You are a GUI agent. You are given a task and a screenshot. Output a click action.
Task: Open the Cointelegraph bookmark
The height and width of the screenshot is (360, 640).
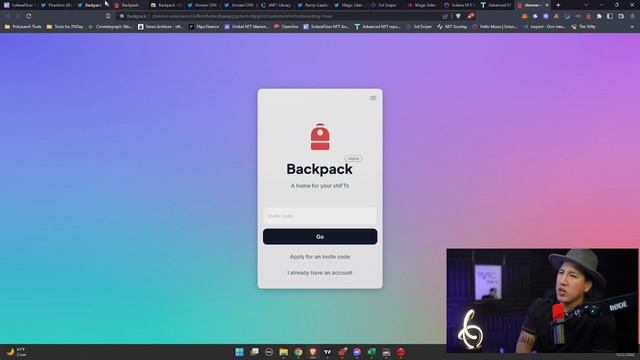110,27
